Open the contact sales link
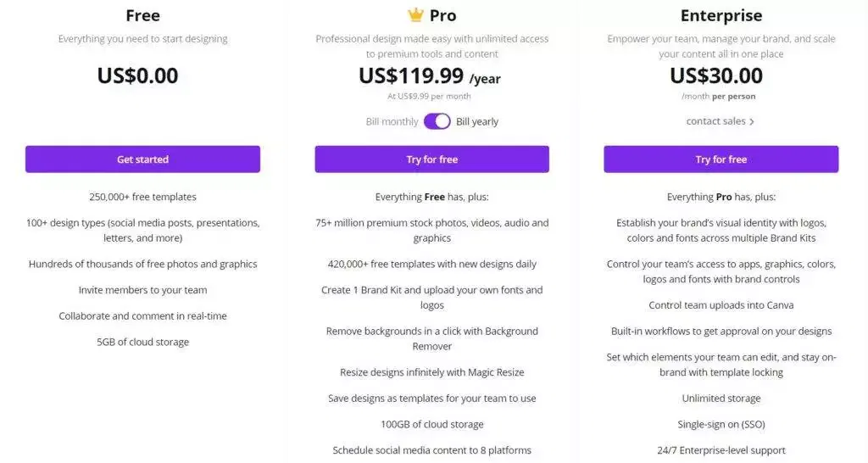This screenshot has height=463, width=868. (x=716, y=121)
